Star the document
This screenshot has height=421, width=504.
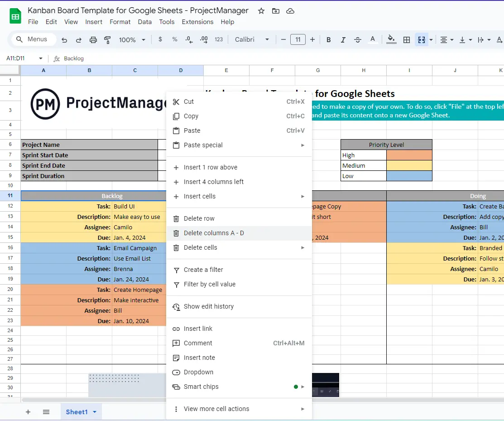pos(261,11)
